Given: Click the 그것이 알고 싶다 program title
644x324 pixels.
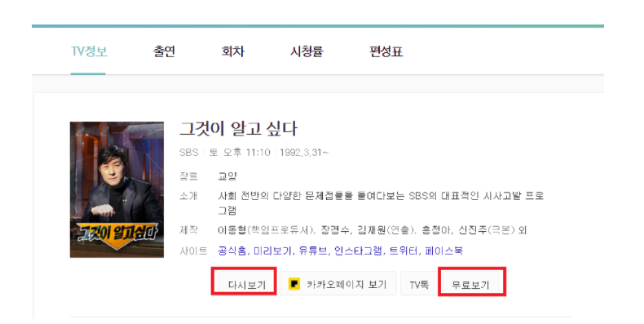Looking at the screenshot, I should [x=238, y=129].
